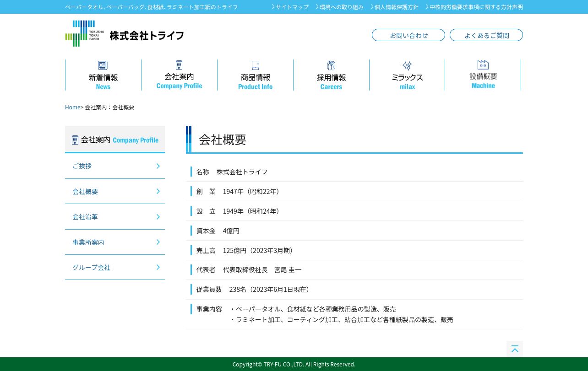588x371 pixels.
Task: Click the chevron on the グループ会社 row
Action: pyautogui.click(x=158, y=267)
